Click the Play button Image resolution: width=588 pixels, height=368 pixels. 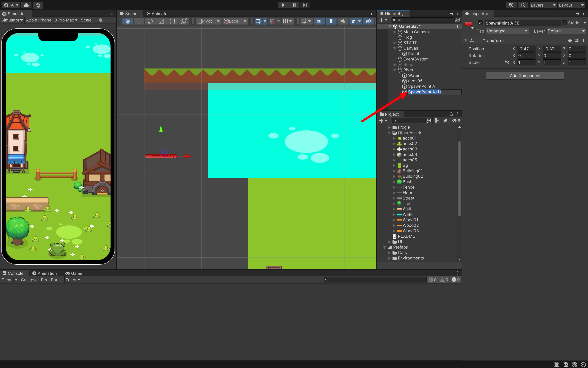tap(283, 5)
